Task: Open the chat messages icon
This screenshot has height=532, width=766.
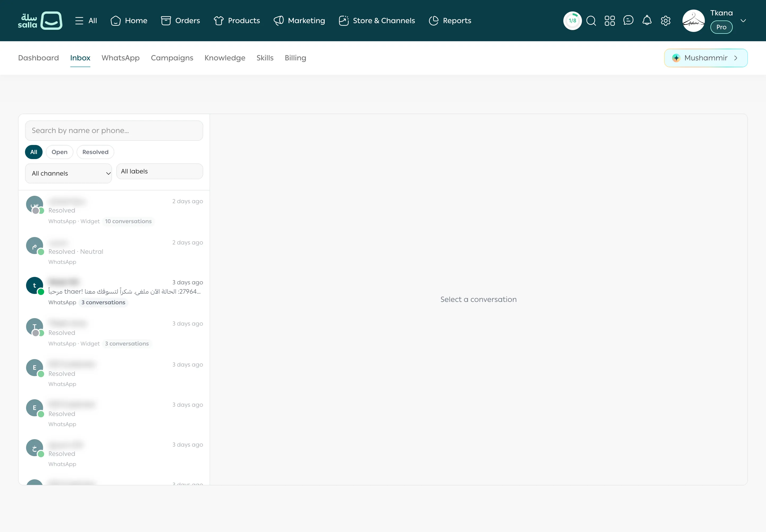Action: pos(628,21)
